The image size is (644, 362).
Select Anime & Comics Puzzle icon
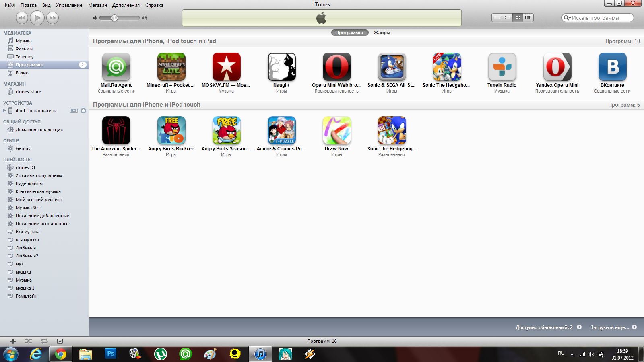tap(281, 130)
